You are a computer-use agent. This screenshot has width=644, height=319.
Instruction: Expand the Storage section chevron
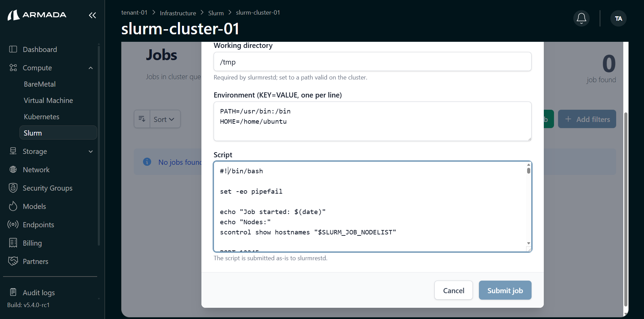91,152
